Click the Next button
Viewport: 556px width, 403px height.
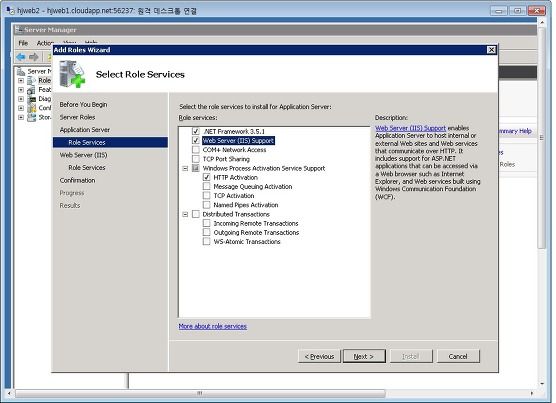coord(364,356)
